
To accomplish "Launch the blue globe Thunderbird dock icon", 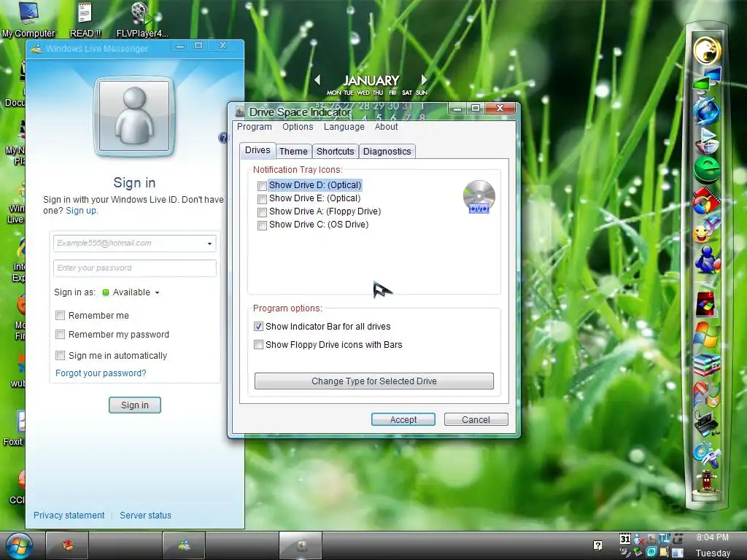I will [x=707, y=111].
